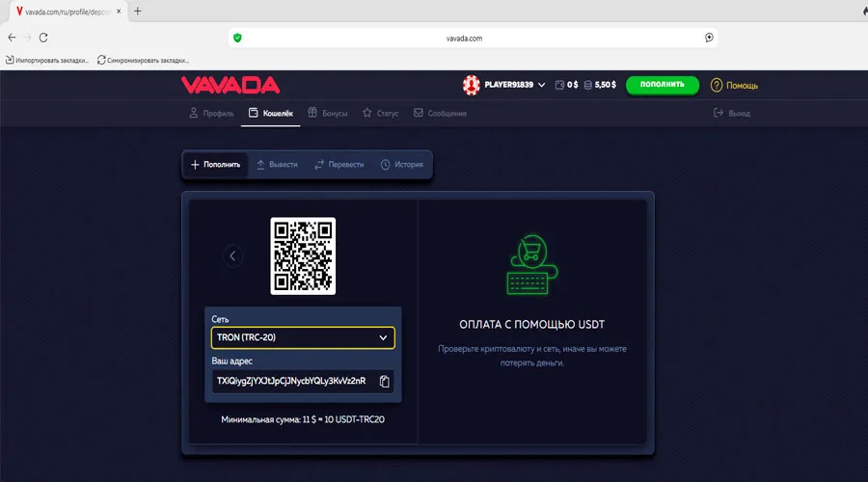Click the clock icon by История
868x482 pixels.
(x=385, y=164)
